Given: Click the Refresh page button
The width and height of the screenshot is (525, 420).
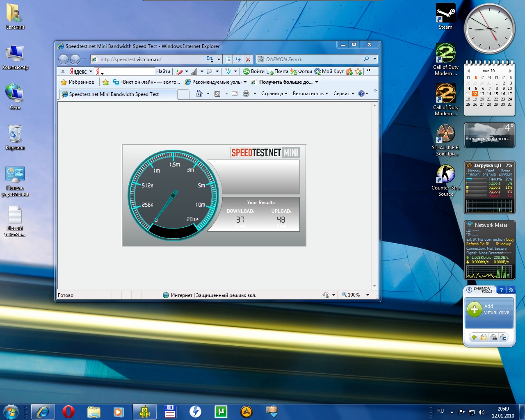Looking at the screenshot, I should tap(238, 59).
